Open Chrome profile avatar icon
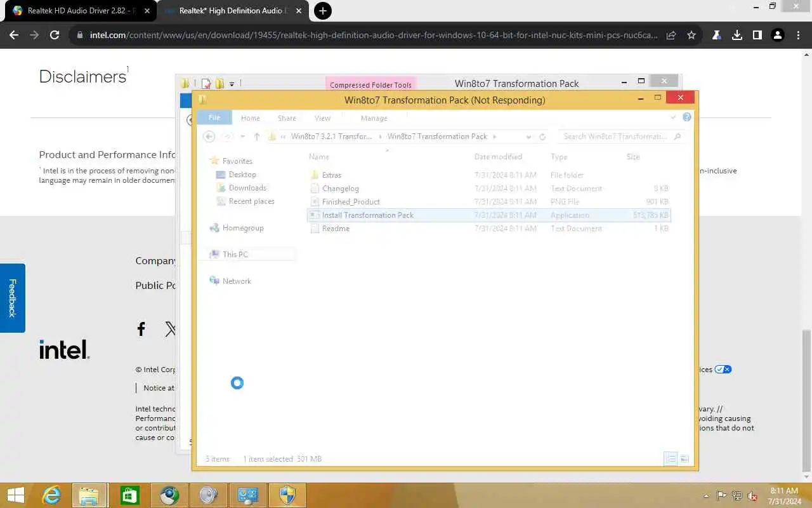 (778, 36)
